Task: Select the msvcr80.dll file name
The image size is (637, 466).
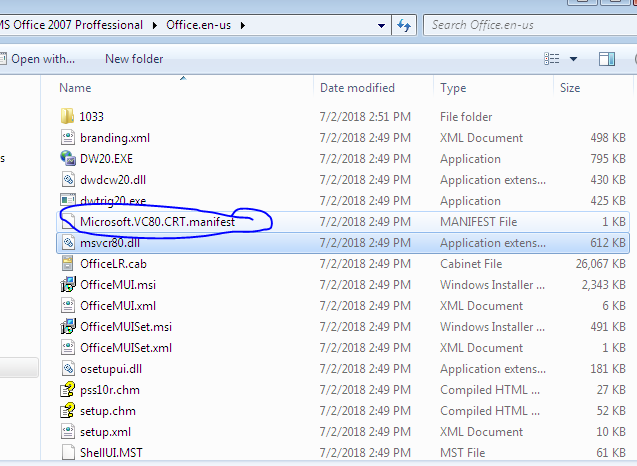Action: pyautogui.click(x=110, y=243)
